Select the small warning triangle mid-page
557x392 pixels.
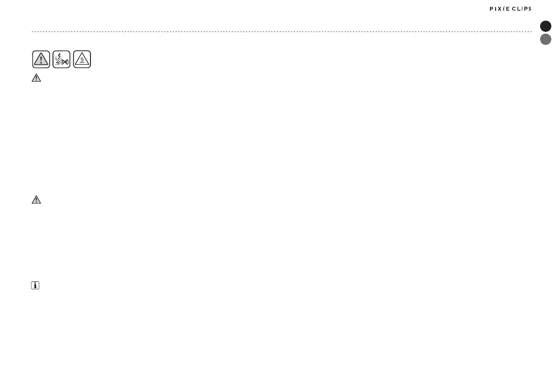click(36, 200)
